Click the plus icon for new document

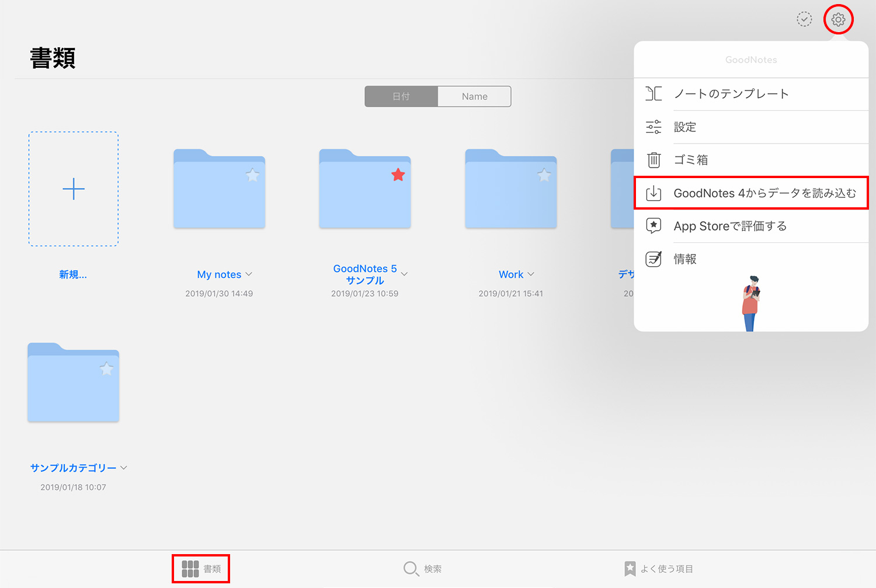(74, 189)
